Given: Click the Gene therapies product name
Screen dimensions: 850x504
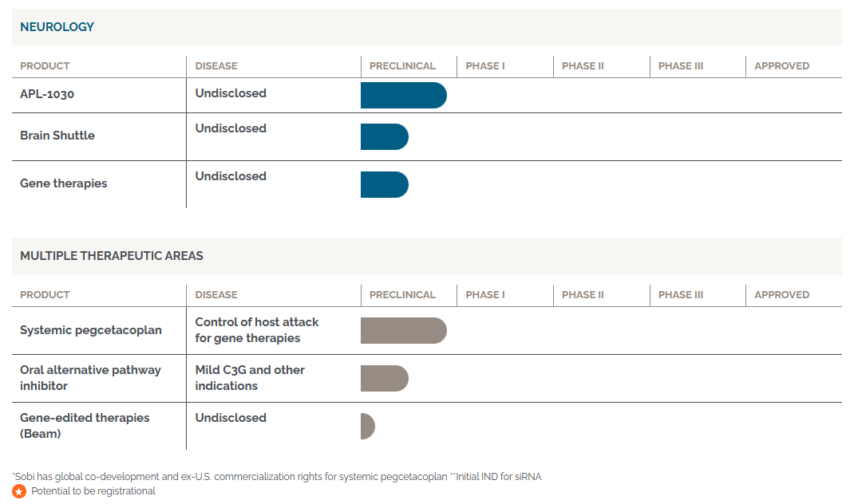Looking at the screenshot, I should click(64, 183).
